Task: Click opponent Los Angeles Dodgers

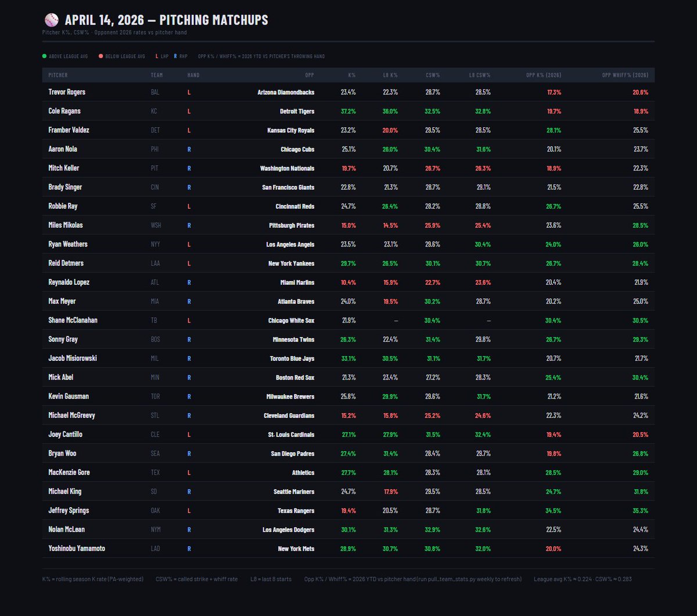Action: (289, 530)
